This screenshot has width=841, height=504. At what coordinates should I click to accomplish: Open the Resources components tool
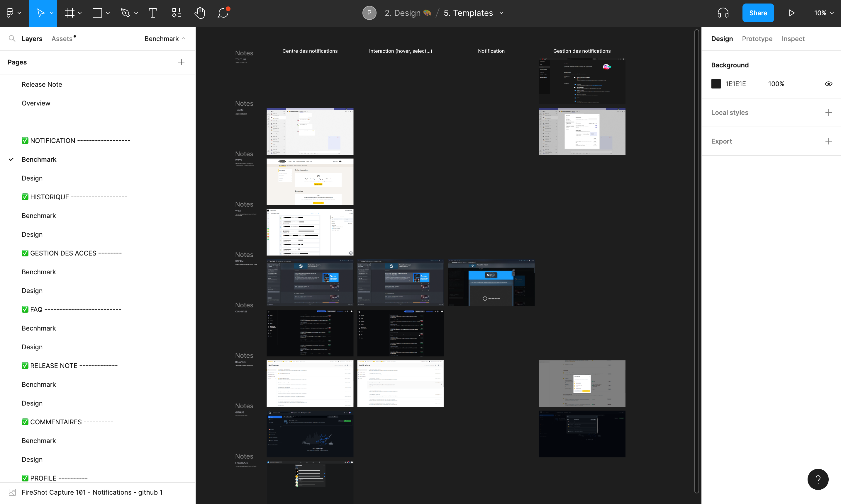[176, 13]
